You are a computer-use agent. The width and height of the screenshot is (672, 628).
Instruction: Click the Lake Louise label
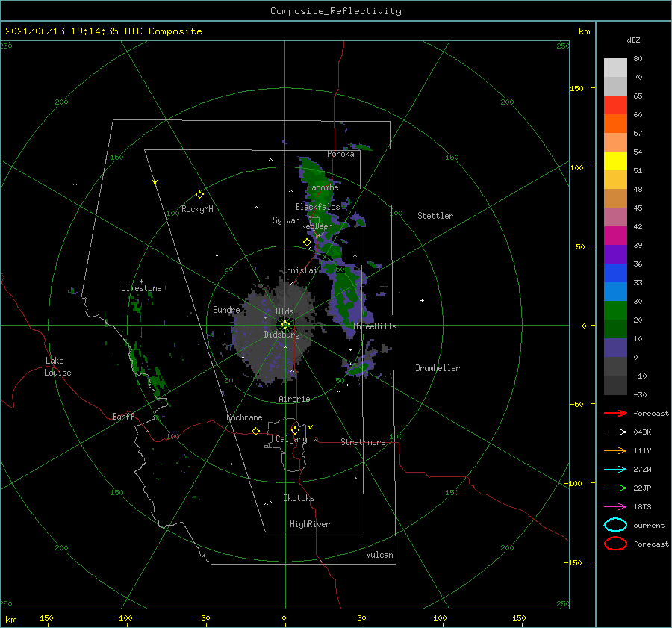pos(57,367)
